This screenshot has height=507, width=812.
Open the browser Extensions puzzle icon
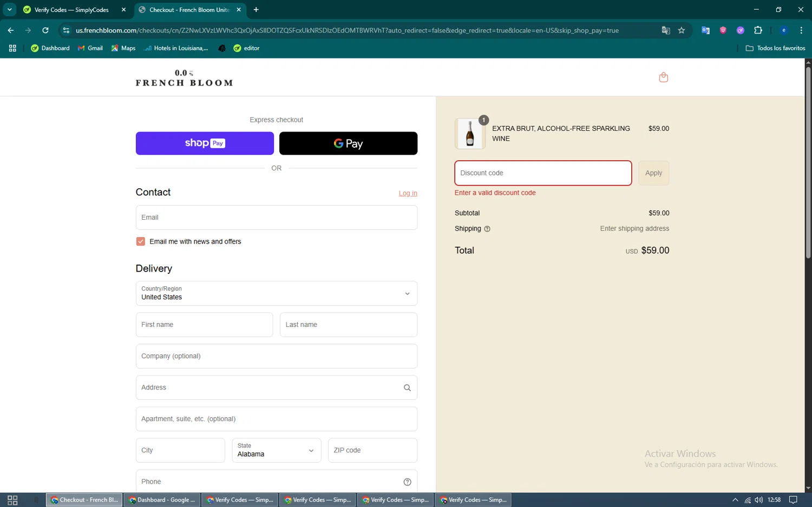(758, 30)
